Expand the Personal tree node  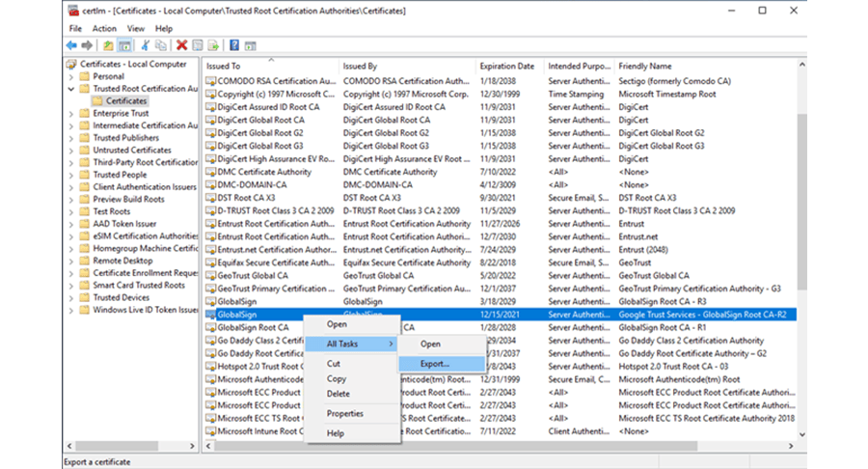pyautogui.click(x=70, y=76)
